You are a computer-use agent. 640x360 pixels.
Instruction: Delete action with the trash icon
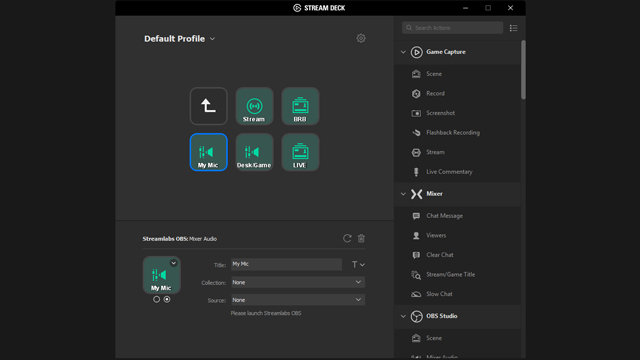(361, 238)
